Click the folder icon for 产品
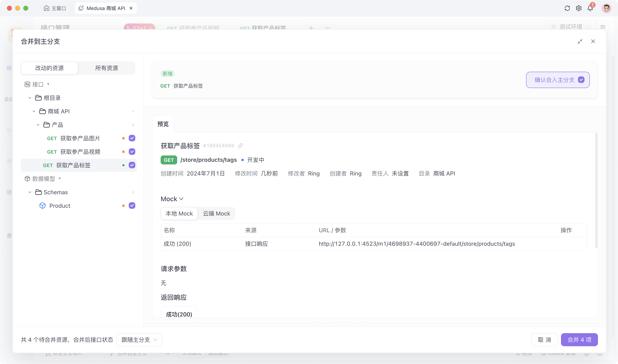The width and height of the screenshot is (618, 364). point(46,125)
